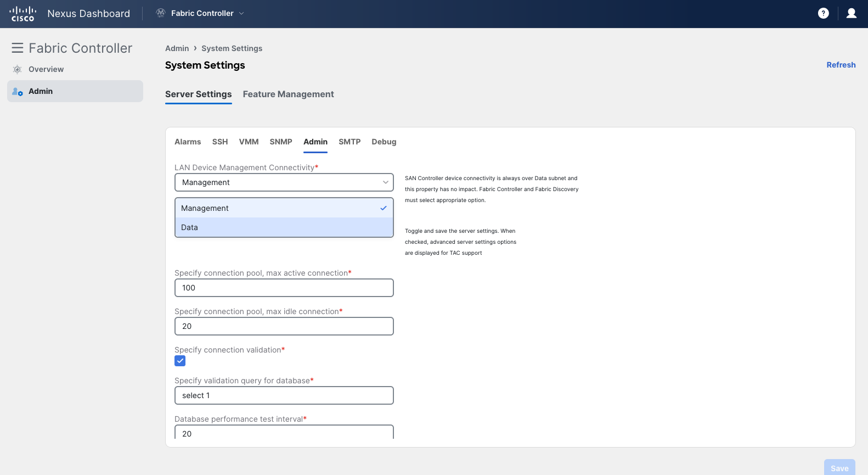Open the SMTP settings tab

click(x=350, y=142)
